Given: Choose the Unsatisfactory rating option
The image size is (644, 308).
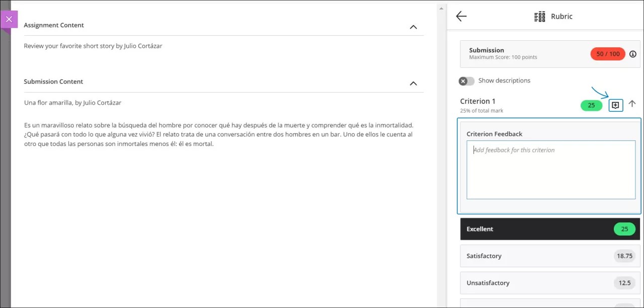Looking at the screenshot, I should [550, 282].
